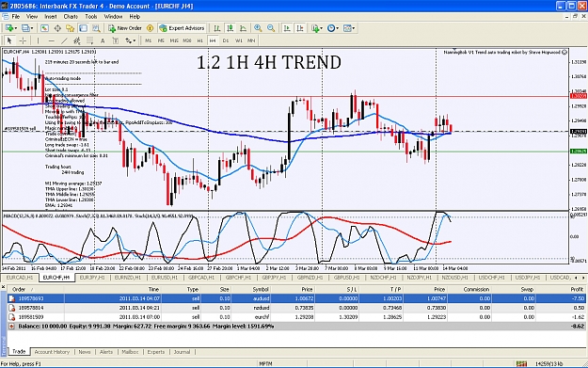
Task: Click the Templates icon
Action: [347, 28]
